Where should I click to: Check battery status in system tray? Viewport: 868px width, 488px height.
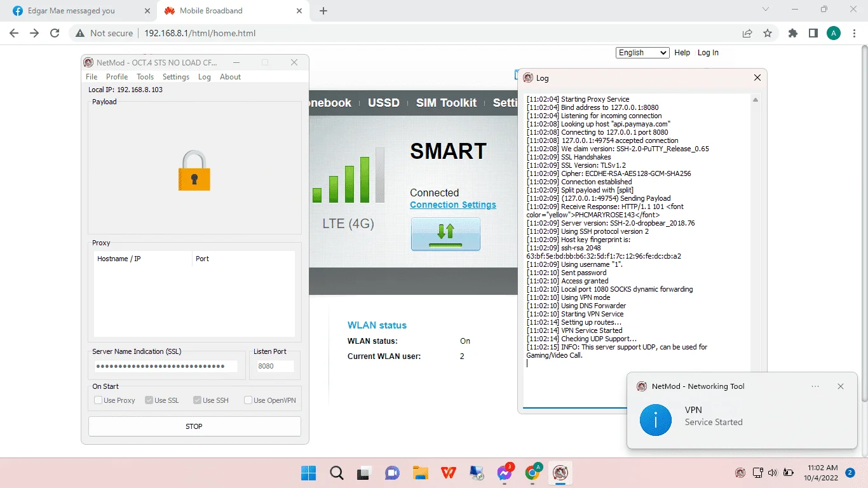789,473
